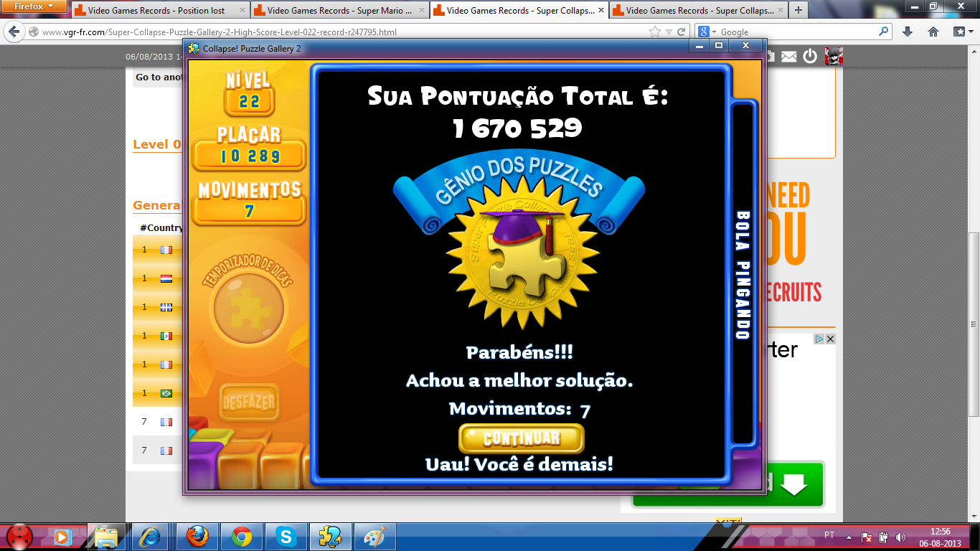
Task: Launch Skype from the taskbar
Action: point(286,537)
